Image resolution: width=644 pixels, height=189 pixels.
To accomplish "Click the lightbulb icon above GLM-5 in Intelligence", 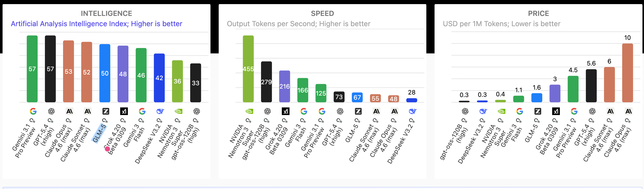I will pyautogui.click(x=105, y=120).
